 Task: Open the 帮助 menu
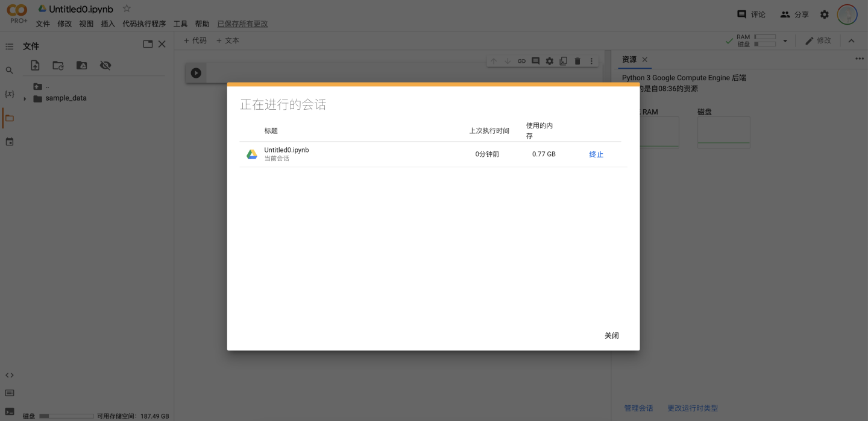click(202, 24)
